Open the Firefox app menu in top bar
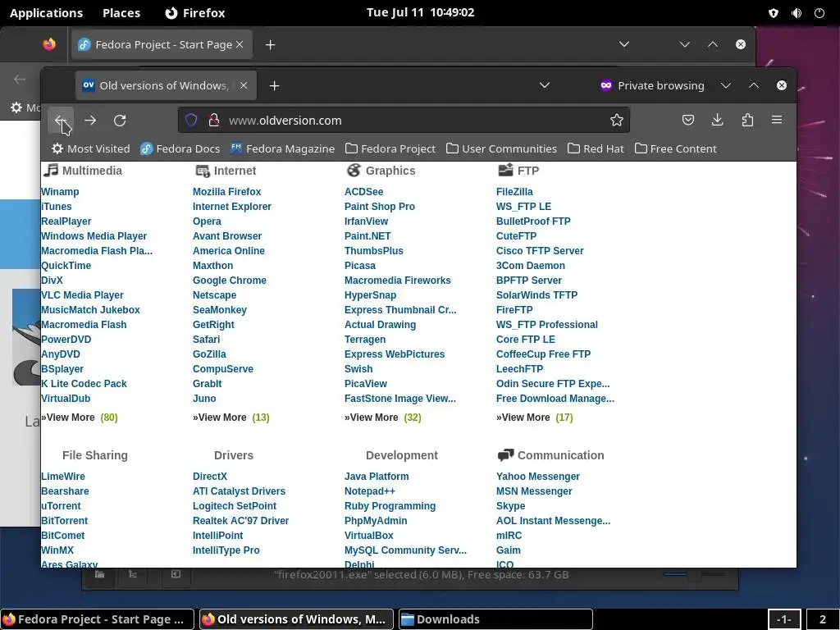This screenshot has height=630, width=840. pos(195,13)
